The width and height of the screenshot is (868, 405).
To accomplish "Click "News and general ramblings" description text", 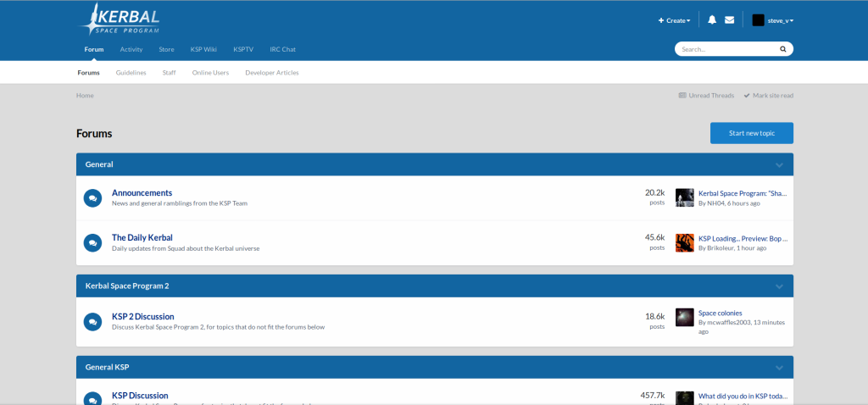I will click(180, 203).
